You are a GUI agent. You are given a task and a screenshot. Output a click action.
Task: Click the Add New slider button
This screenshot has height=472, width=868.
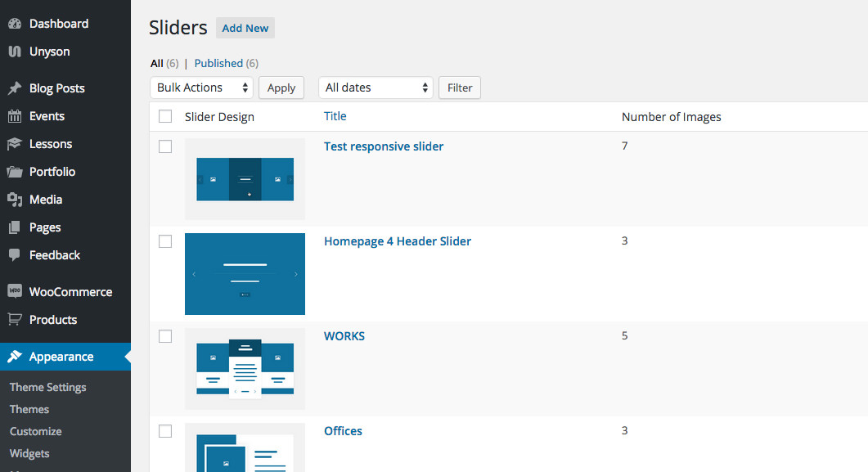point(245,28)
